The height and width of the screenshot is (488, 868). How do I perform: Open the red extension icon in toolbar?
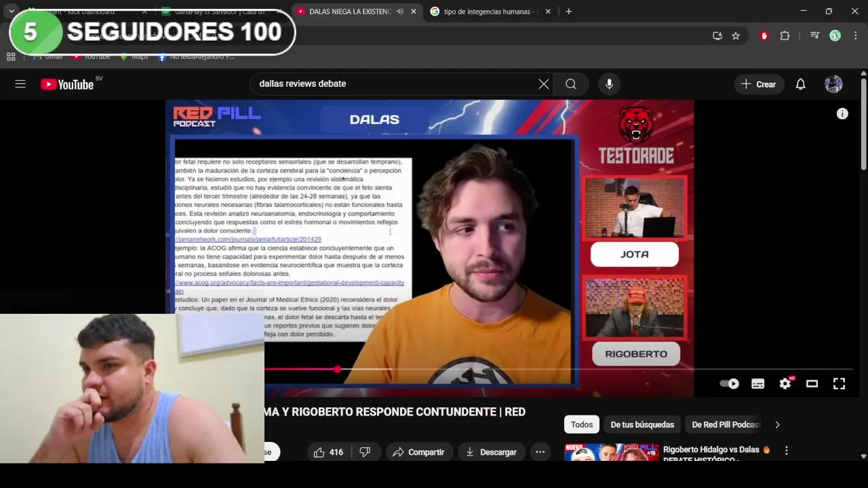pyautogui.click(x=764, y=36)
